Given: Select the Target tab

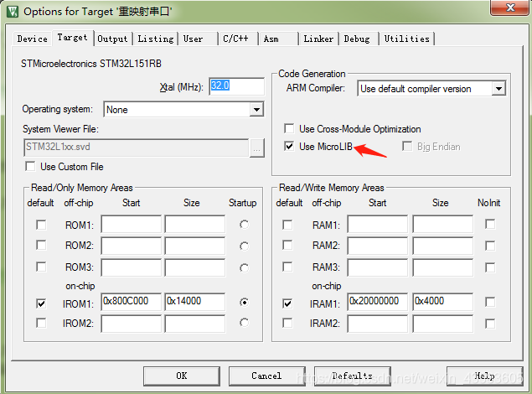Looking at the screenshot, I should click(72, 38).
